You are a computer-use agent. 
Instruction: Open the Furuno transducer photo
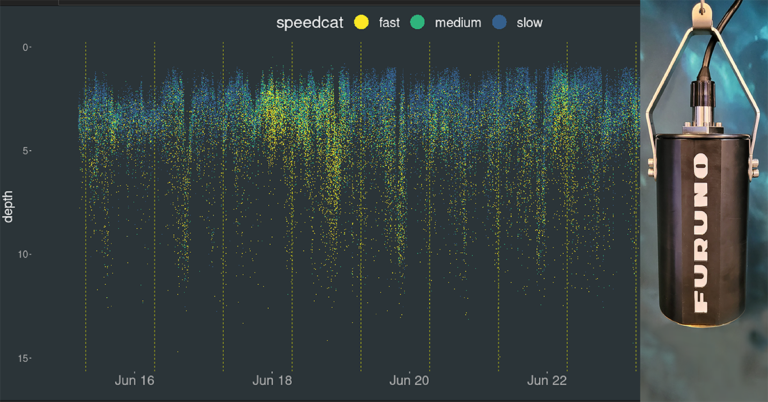703,200
